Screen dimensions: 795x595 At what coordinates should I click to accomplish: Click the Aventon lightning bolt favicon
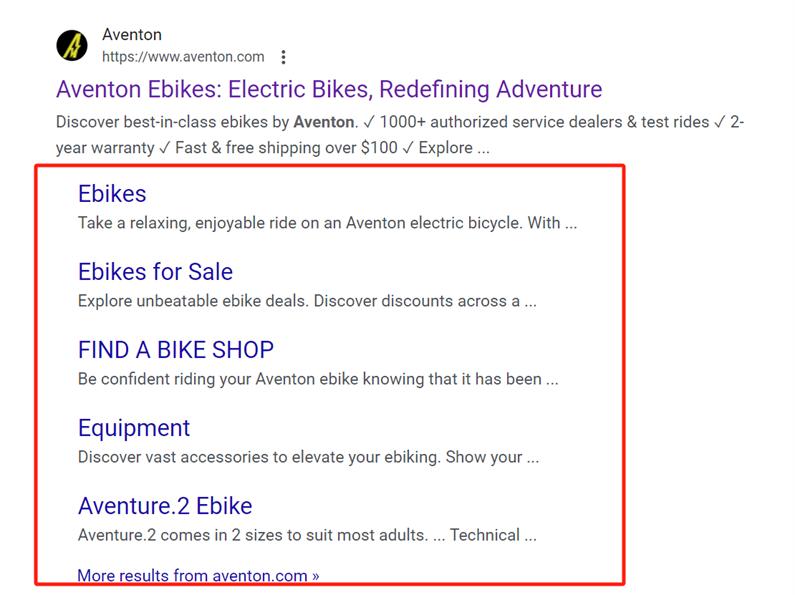[x=72, y=46]
